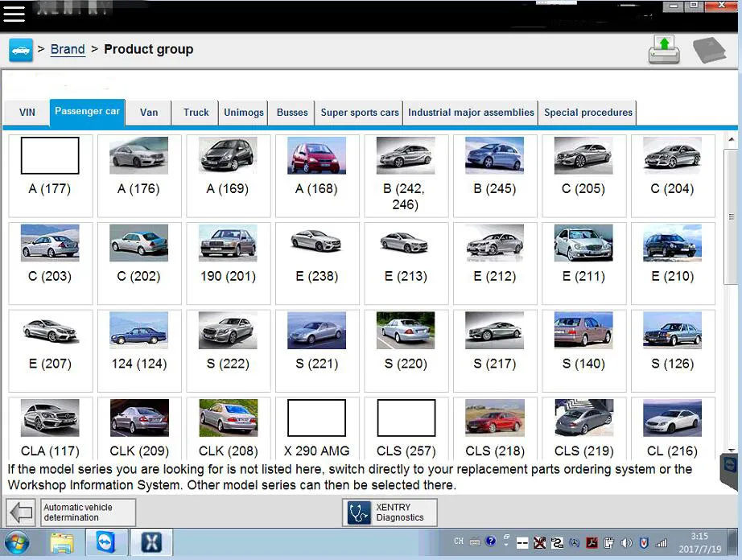Switch to XENTRY app in taskbar
This screenshot has width=742, height=560.
(x=151, y=543)
